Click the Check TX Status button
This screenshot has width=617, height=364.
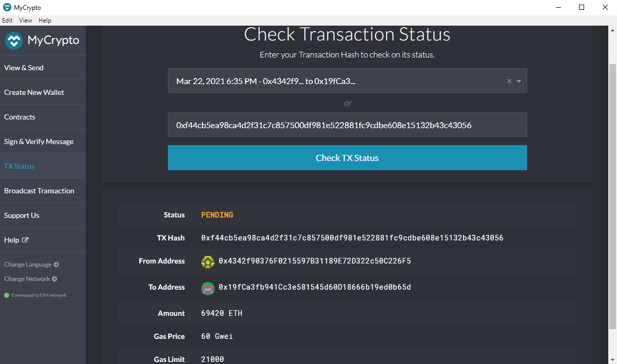point(347,157)
